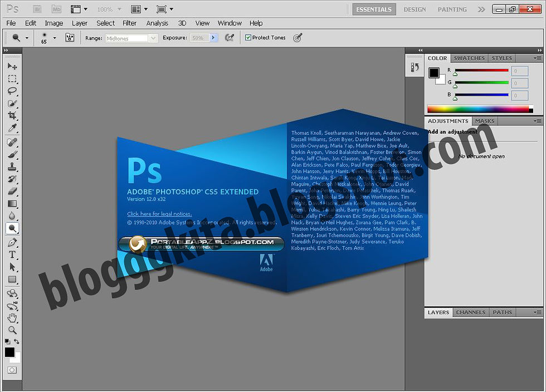
Task: Select the Quick Selection tool
Action: click(12, 104)
